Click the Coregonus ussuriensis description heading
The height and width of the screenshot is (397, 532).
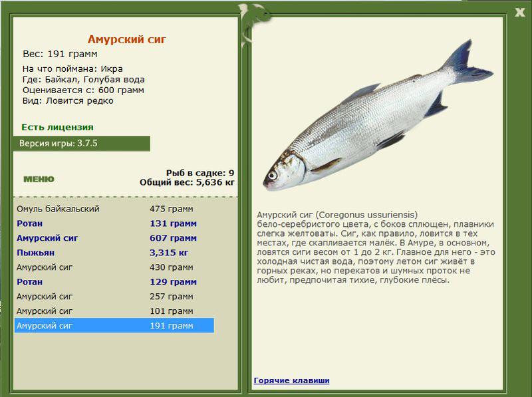(337, 215)
